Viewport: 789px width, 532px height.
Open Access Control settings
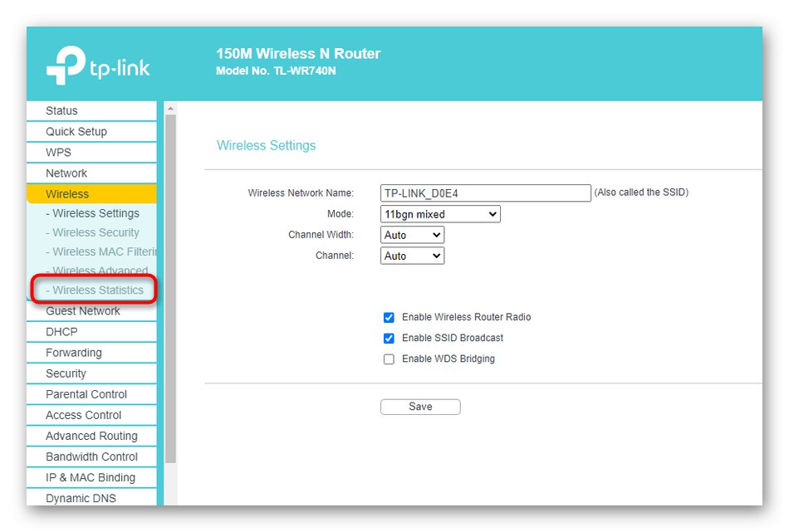[x=91, y=415]
